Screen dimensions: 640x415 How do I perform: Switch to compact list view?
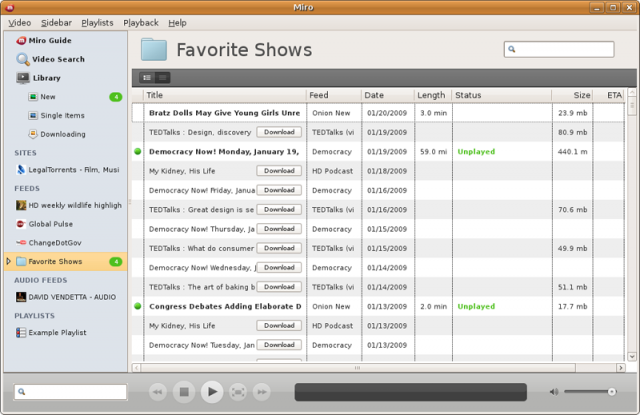162,78
